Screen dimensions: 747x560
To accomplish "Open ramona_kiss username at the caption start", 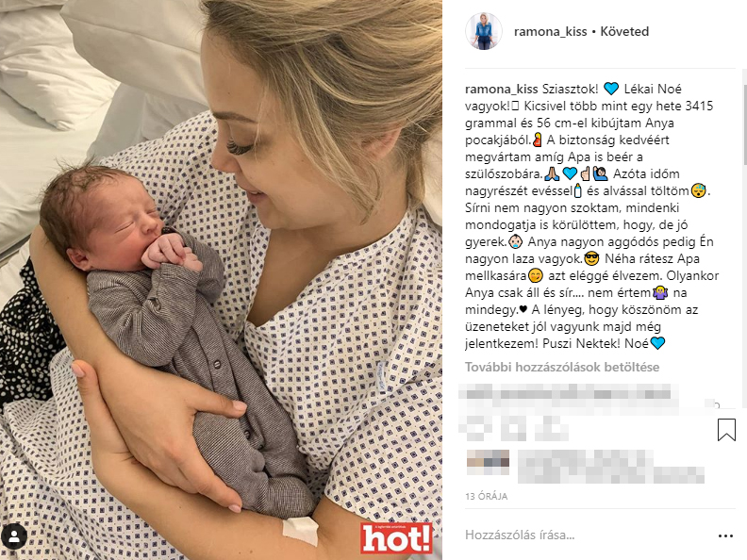I will click(x=502, y=89).
